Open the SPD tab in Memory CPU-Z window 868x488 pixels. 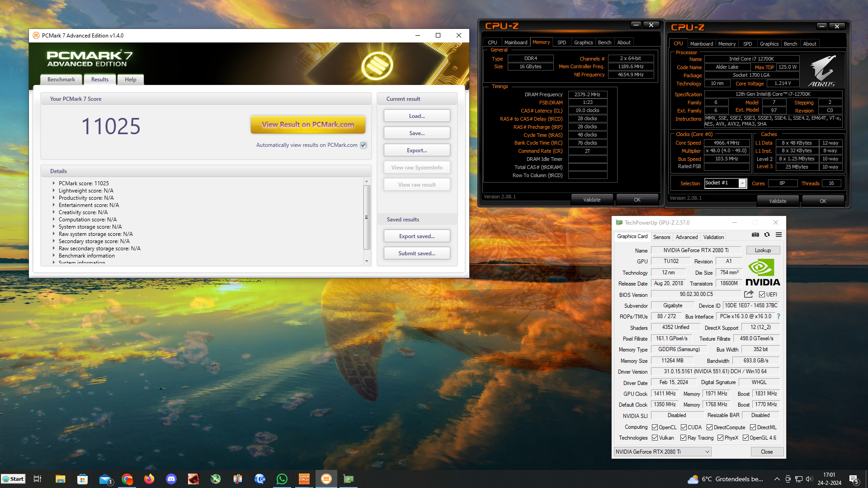pos(561,42)
